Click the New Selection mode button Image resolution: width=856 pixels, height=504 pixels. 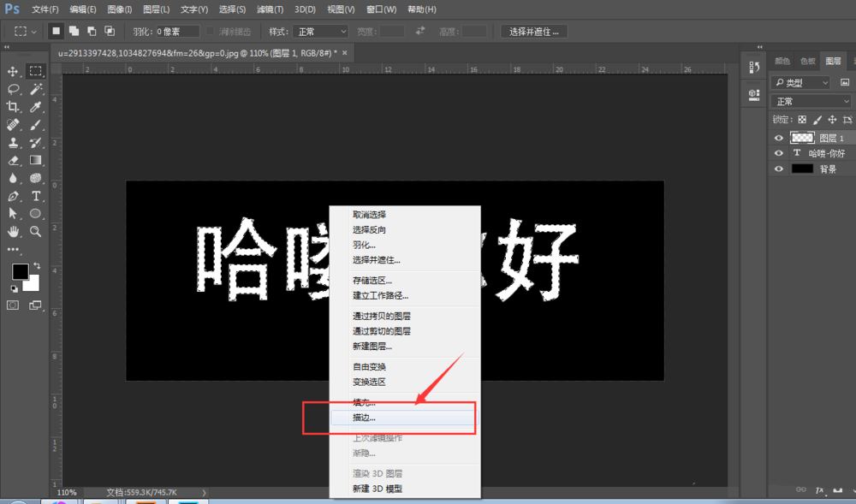tap(56, 31)
